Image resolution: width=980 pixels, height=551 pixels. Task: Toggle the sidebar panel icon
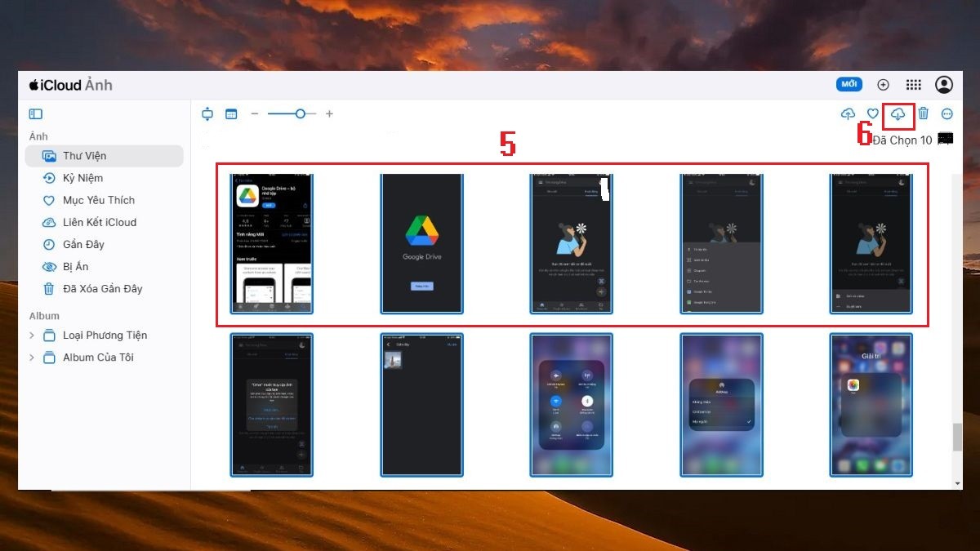click(35, 114)
